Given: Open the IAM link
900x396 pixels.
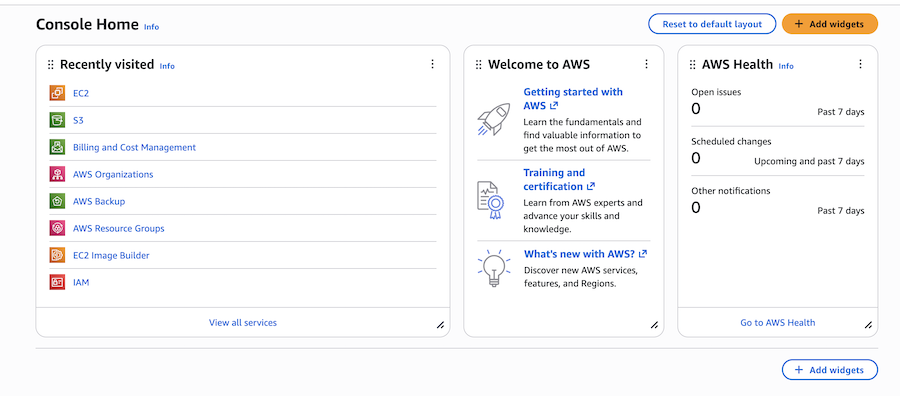Looking at the screenshot, I should [81, 282].
